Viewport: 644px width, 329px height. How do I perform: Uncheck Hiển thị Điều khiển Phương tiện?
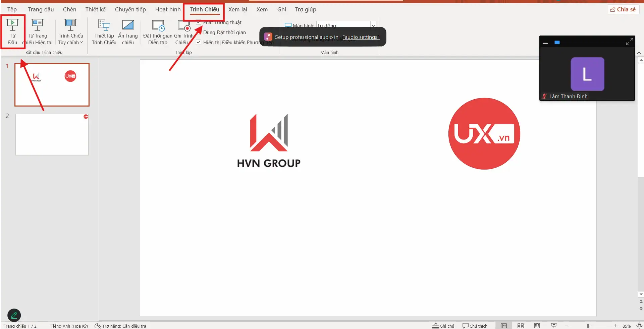[199, 43]
